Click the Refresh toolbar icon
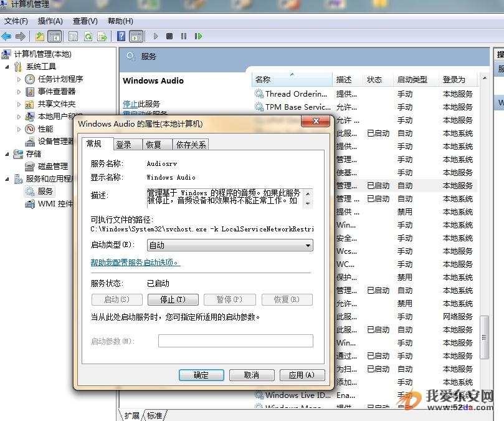 tap(88, 36)
